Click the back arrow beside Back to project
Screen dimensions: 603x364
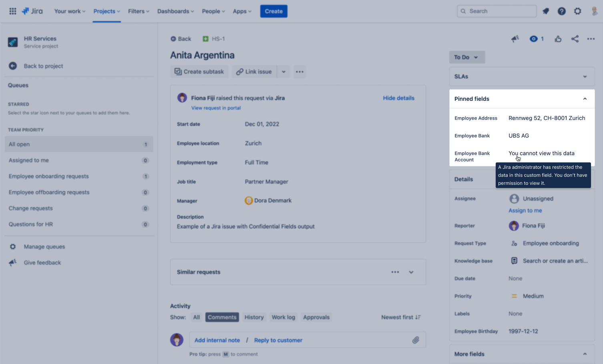[x=13, y=66]
